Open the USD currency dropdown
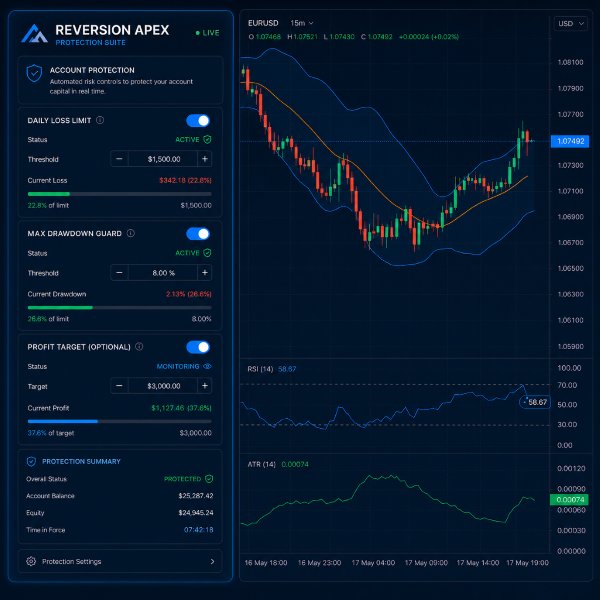The image size is (600, 600). coord(570,24)
